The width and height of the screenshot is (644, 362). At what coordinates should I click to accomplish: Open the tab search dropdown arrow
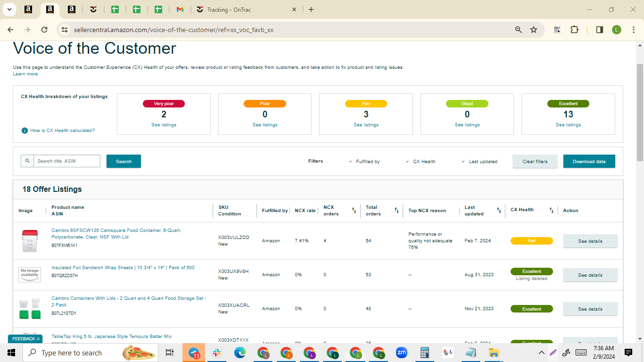9,9
